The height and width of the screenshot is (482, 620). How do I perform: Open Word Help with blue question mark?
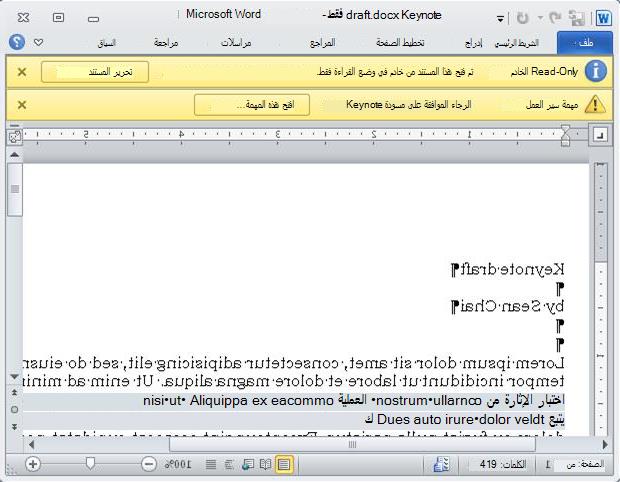pos(17,42)
